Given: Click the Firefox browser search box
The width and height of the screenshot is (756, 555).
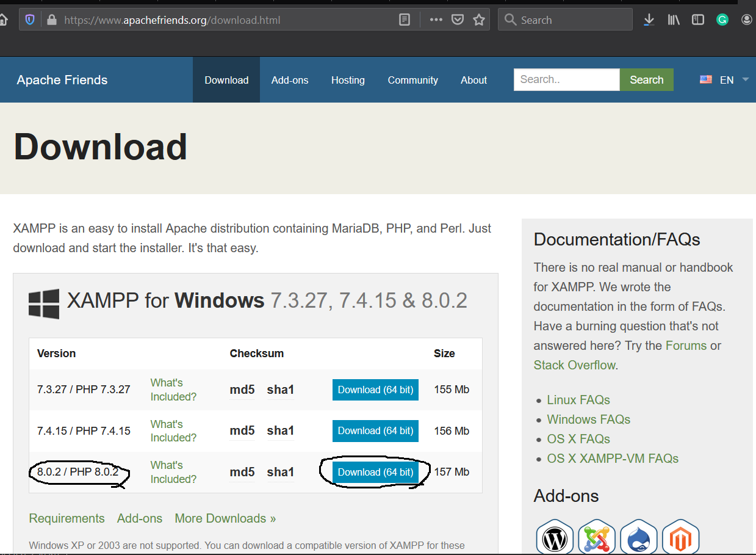Looking at the screenshot, I should [x=565, y=20].
